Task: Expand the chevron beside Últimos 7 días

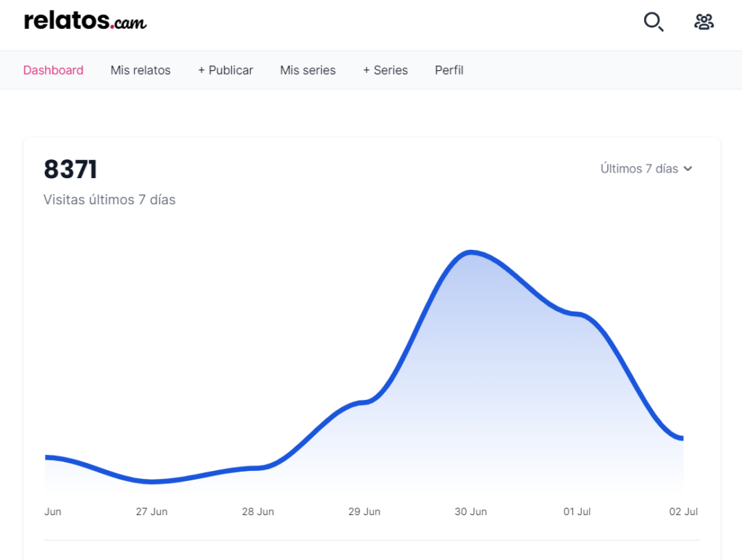Action: coord(688,169)
